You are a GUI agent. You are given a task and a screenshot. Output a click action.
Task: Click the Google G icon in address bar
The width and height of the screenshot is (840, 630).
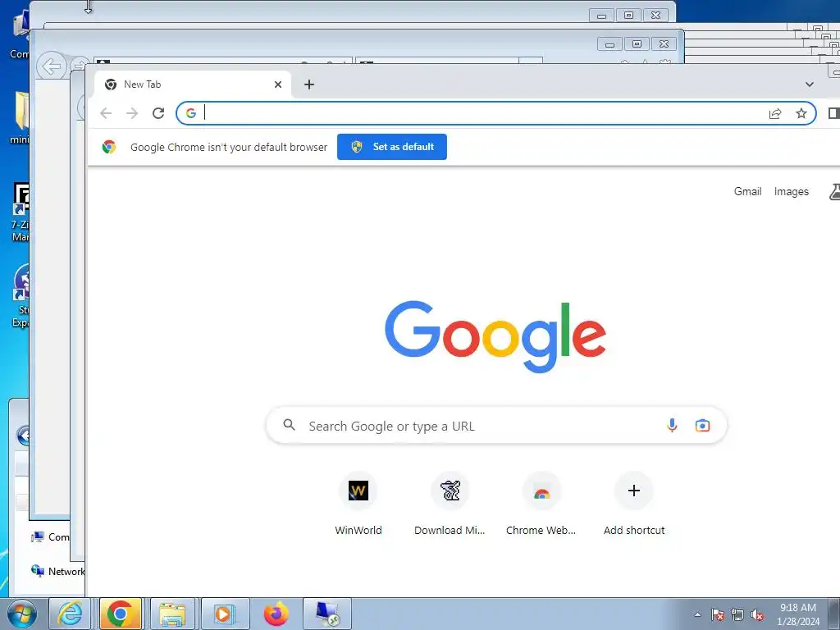(190, 113)
